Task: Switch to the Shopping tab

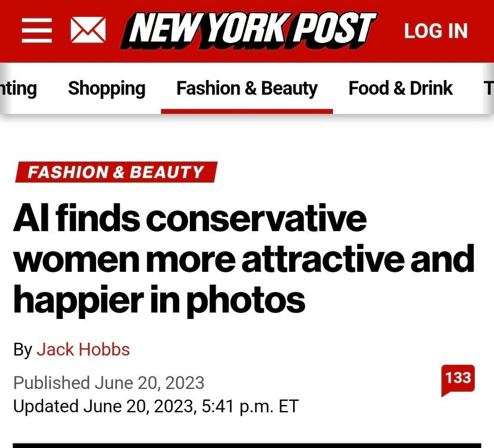Action: tap(106, 88)
